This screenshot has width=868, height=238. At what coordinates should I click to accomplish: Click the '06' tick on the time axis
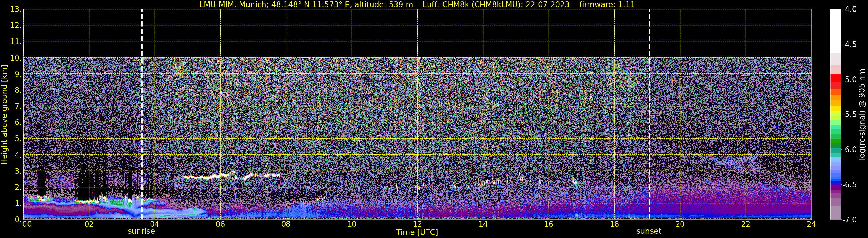[220, 224]
